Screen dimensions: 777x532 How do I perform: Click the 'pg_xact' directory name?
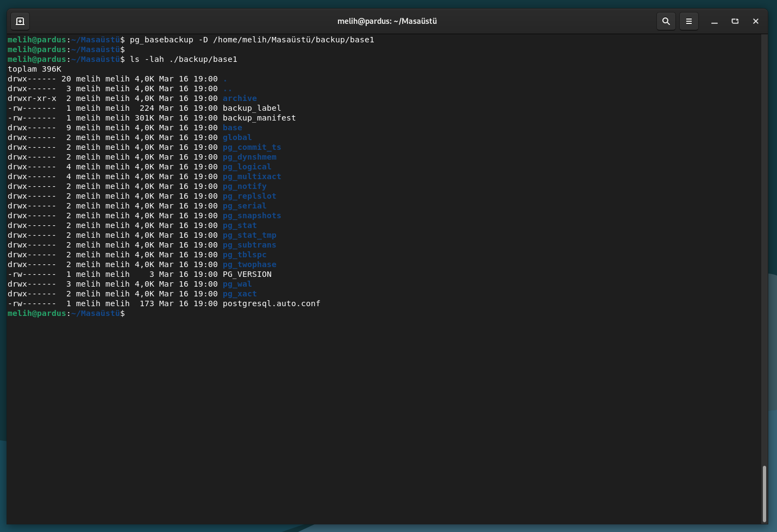[240, 294]
